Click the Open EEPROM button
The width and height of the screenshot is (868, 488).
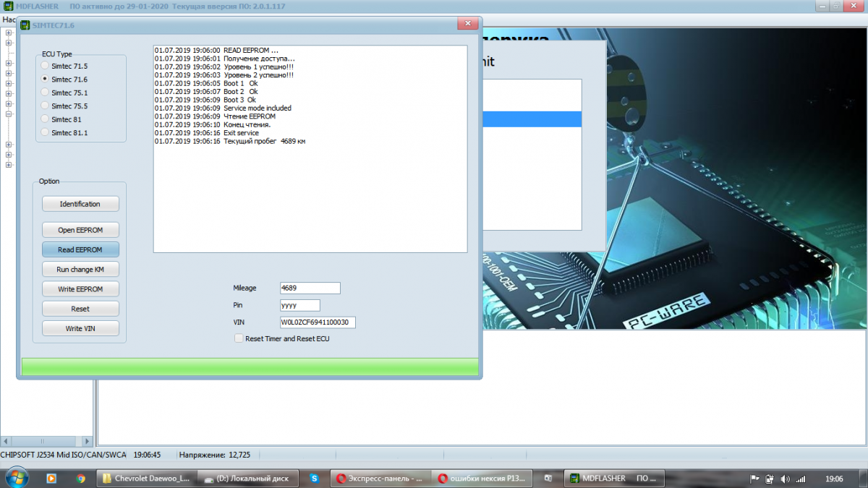click(x=80, y=230)
